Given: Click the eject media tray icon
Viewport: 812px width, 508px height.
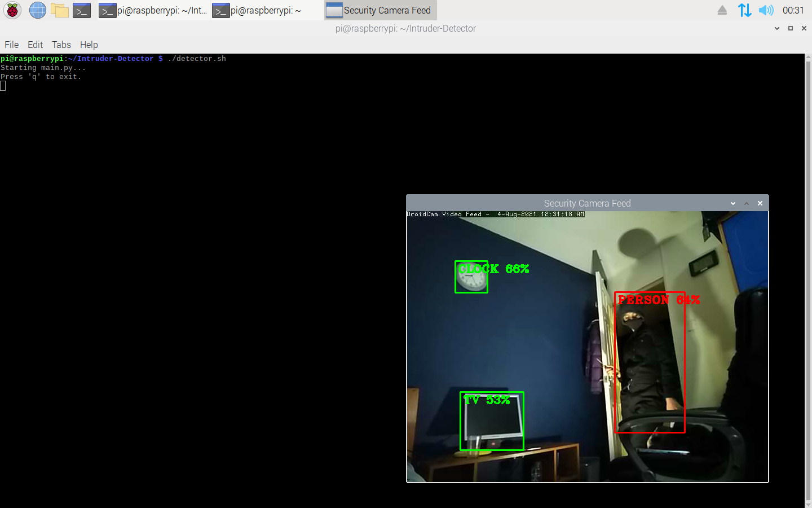Looking at the screenshot, I should [x=722, y=10].
